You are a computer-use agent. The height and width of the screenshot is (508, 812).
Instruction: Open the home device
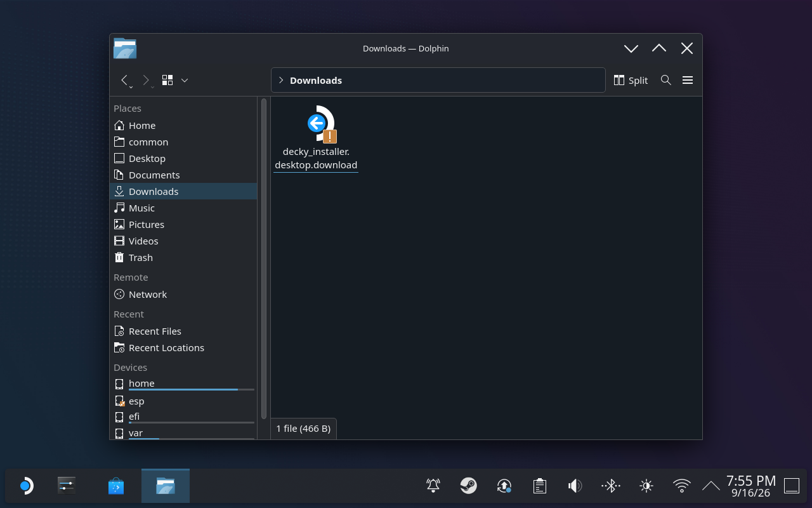coord(183,384)
